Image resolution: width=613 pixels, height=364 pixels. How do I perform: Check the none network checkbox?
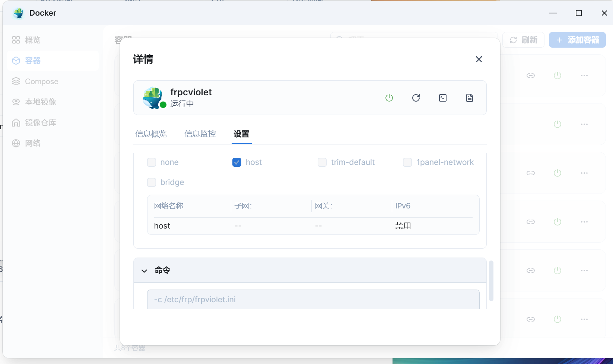(x=152, y=162)
